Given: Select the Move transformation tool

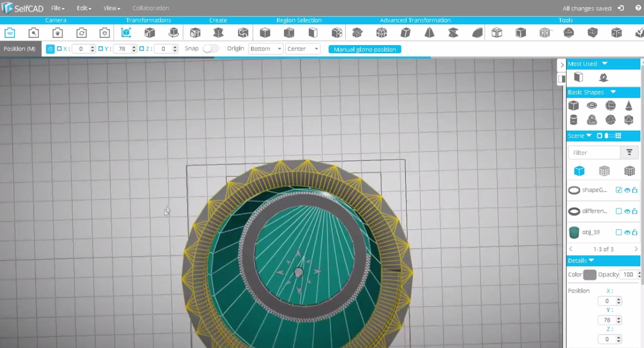Looking at the screenshot, I should pos(126,33).
